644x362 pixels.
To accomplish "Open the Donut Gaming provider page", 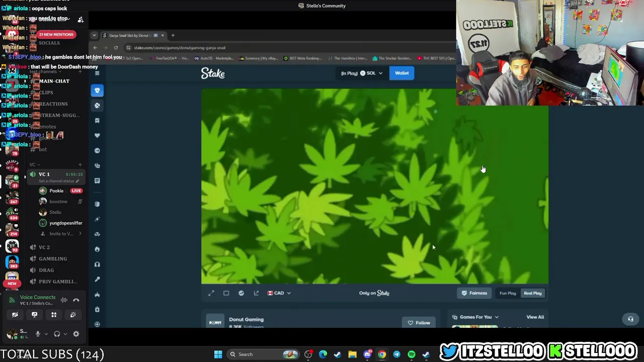I will (x=246, y=319).
